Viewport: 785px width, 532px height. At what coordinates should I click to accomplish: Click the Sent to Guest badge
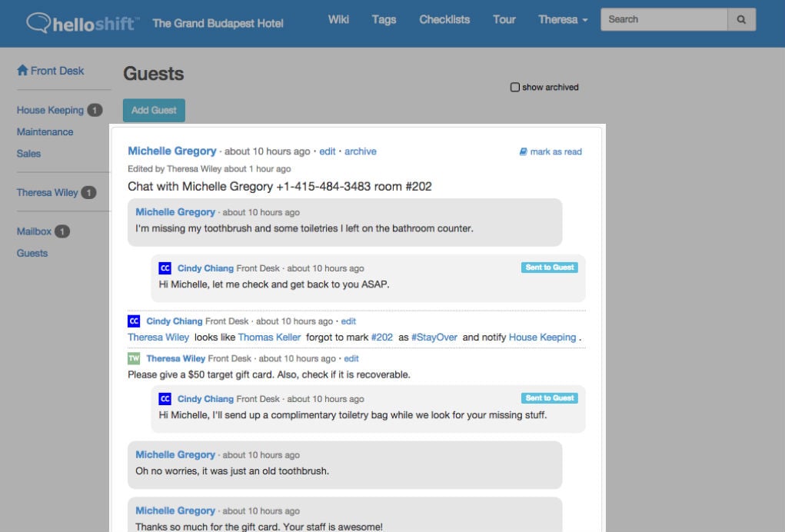549,267
